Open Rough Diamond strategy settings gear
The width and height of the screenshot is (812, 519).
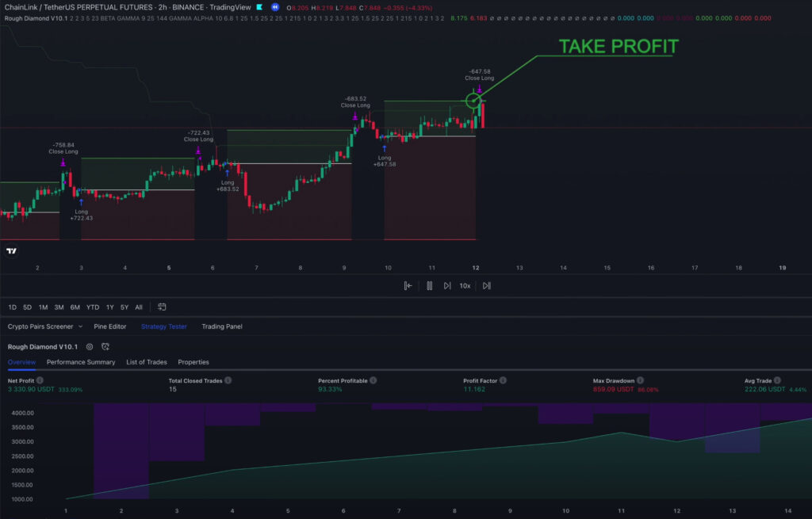coord(90,347)
